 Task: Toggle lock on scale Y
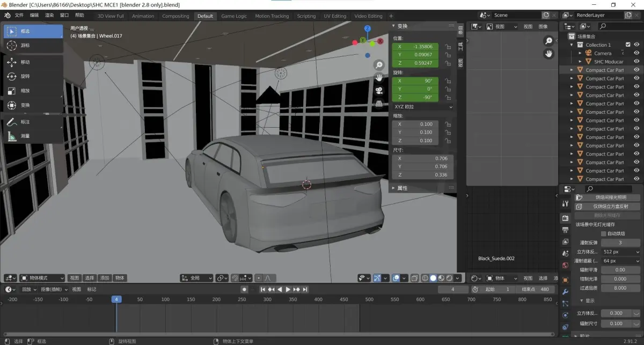pyautogui.click(x=448, y=132)
